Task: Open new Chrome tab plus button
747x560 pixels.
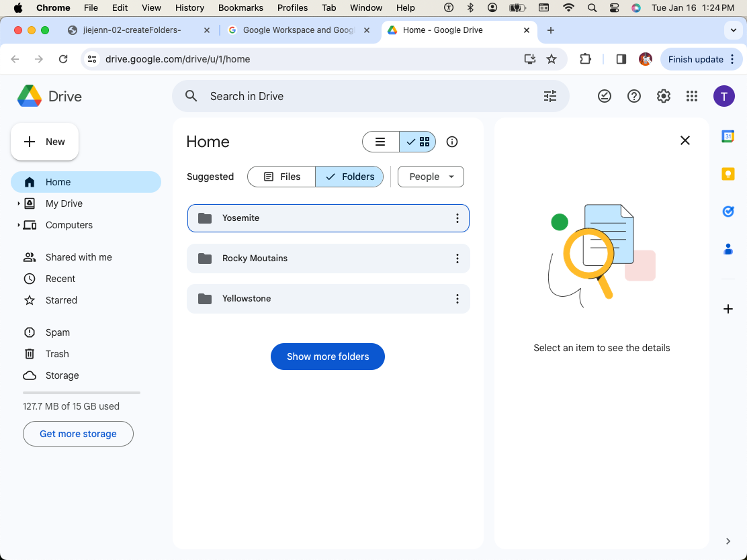Action: coord(550,30)
